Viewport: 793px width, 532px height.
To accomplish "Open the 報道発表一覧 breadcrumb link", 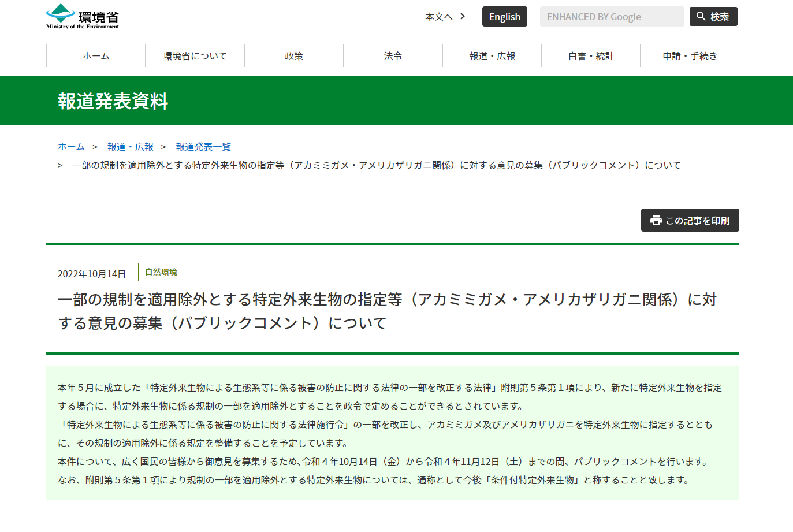I will 203,147.
